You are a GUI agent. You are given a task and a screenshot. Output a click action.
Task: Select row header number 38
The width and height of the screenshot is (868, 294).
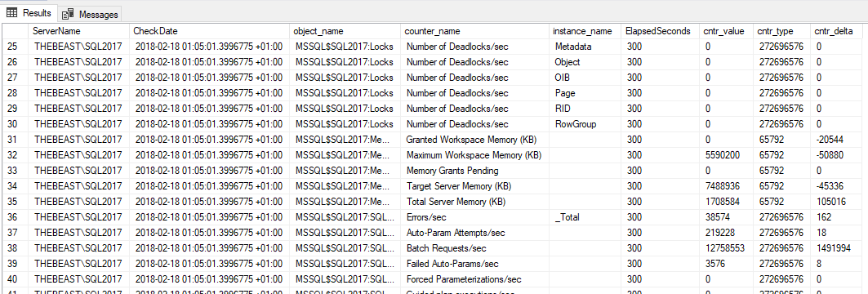click(x=14, y=248)
